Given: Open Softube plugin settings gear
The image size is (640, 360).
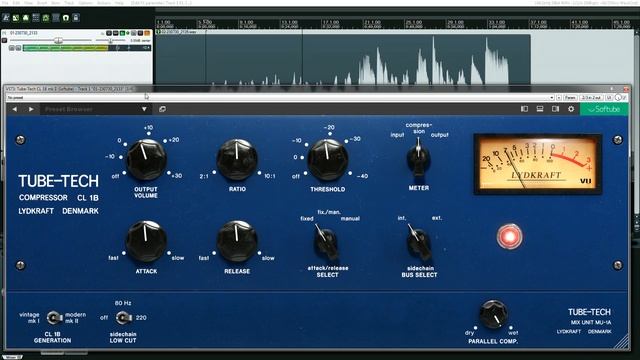Looking at the screenshot, I should 571,109.
